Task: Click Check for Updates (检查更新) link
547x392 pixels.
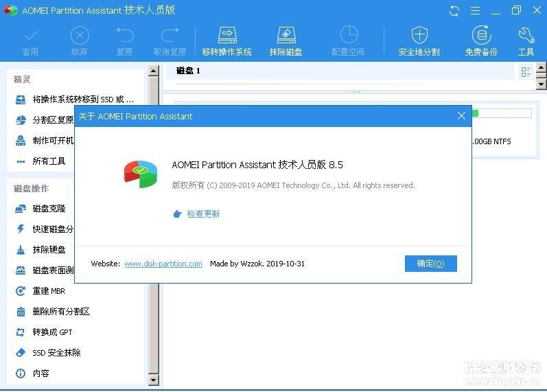Action: [203, 214]
